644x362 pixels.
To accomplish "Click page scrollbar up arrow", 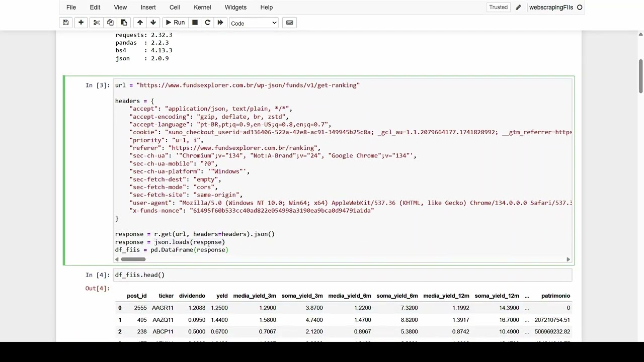I will [640, 34].
